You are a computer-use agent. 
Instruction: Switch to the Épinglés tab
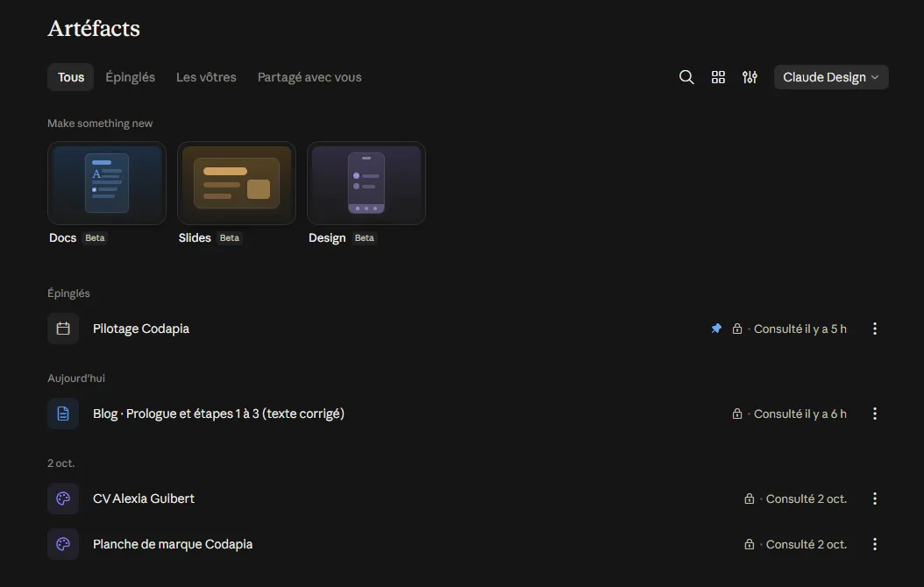tap(131, 77)
